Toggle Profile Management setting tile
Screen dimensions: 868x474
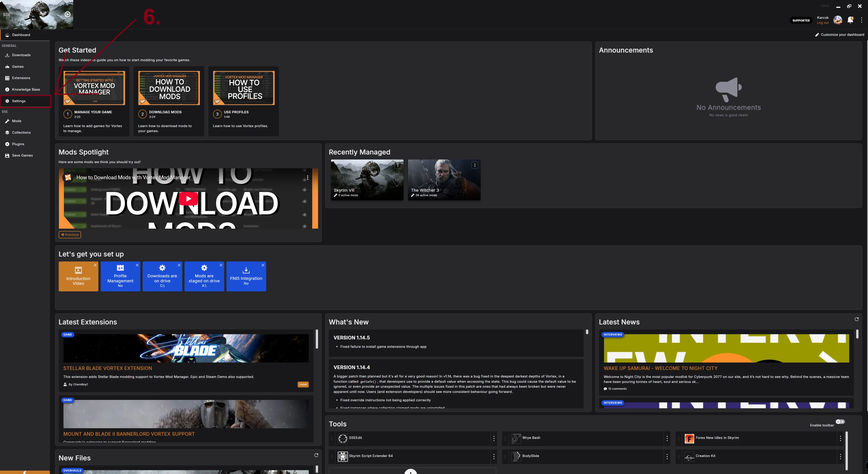tap(120, 276)
